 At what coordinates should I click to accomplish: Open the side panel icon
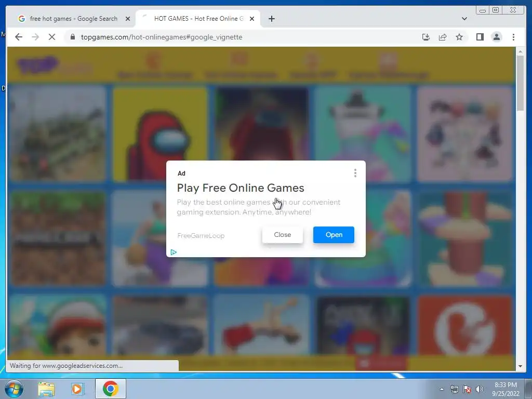tap(480, 37)
